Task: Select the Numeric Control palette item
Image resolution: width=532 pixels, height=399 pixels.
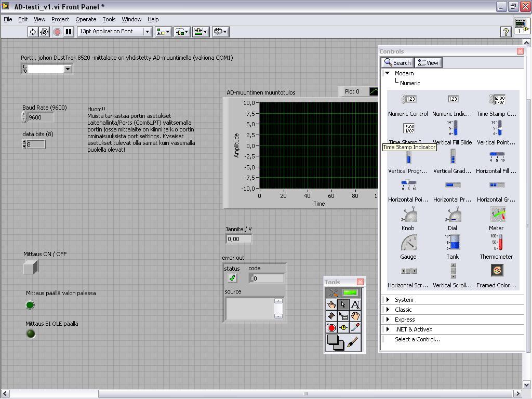Action: point(408,105)
